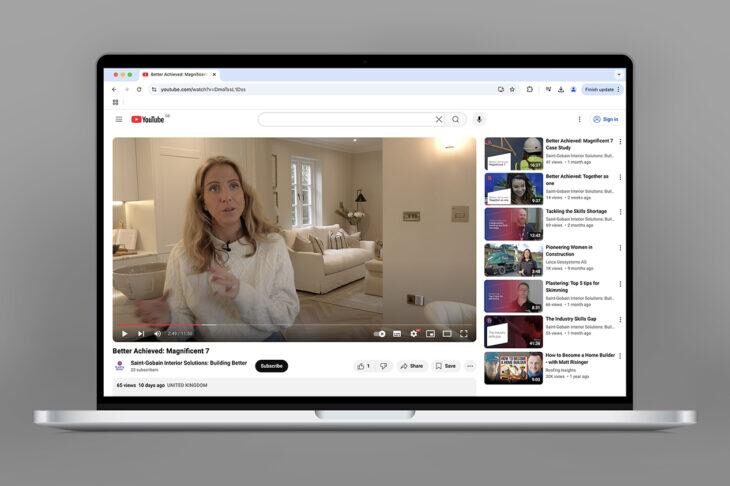Enter full screen mode
The height and width of the screenshot is (486, 730).
click(464, 334)
